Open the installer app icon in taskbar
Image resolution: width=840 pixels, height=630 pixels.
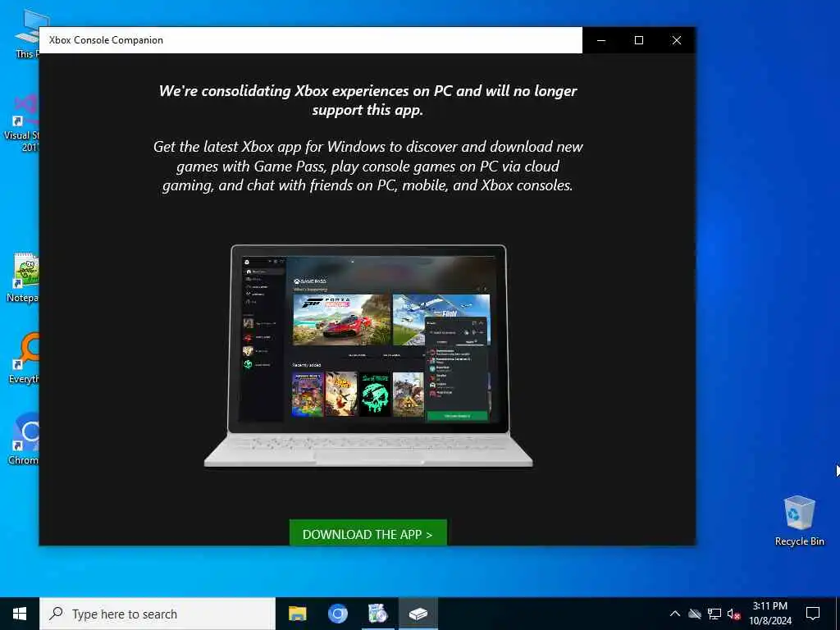pos(377,614)
